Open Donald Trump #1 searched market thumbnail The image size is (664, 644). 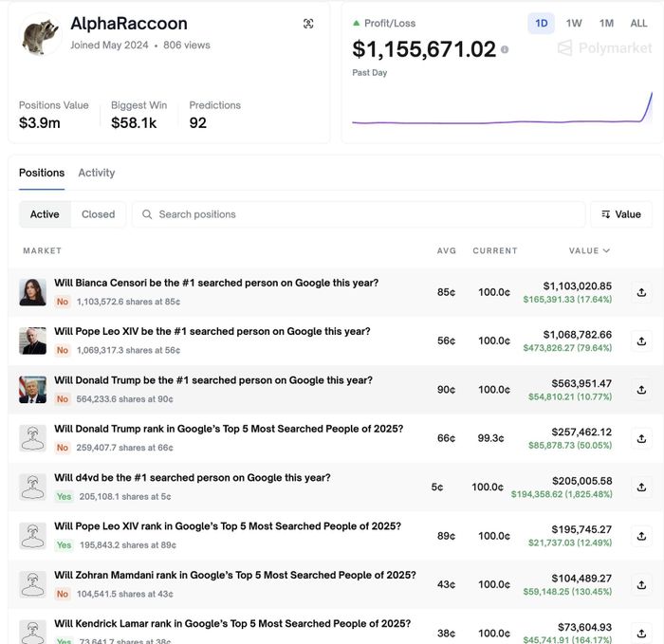[32, 390]
